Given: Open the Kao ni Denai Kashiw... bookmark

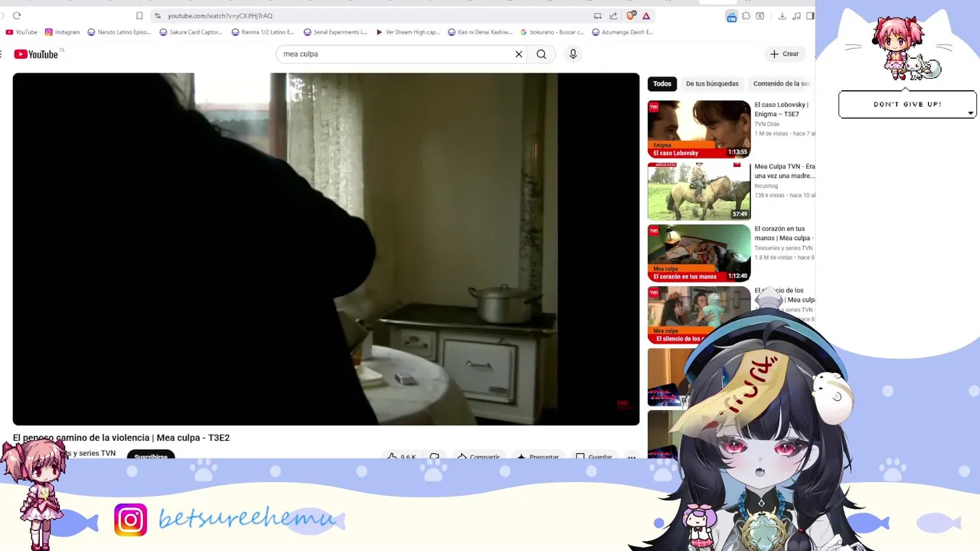Looking at the screenshot, I should pyautogui.click(x=480, y=32).
